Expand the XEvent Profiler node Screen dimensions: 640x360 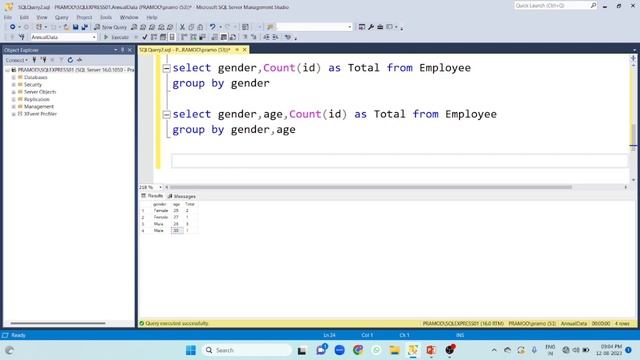coord(13,114)
